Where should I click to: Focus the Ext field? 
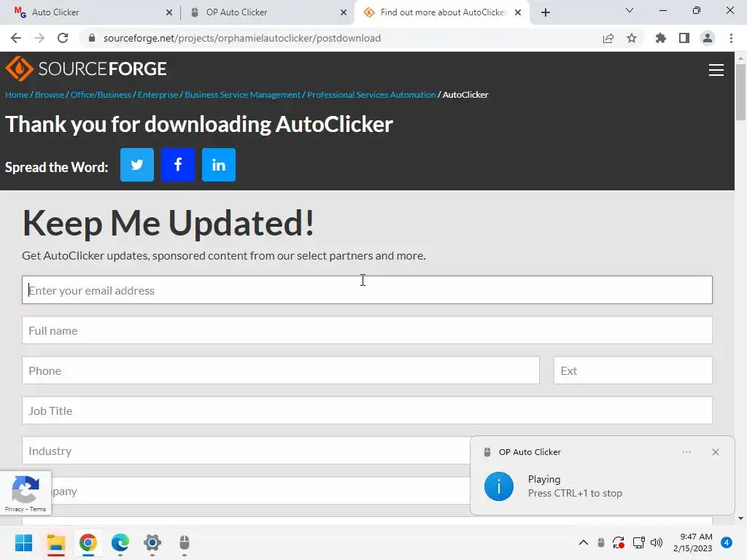point(632,370)
